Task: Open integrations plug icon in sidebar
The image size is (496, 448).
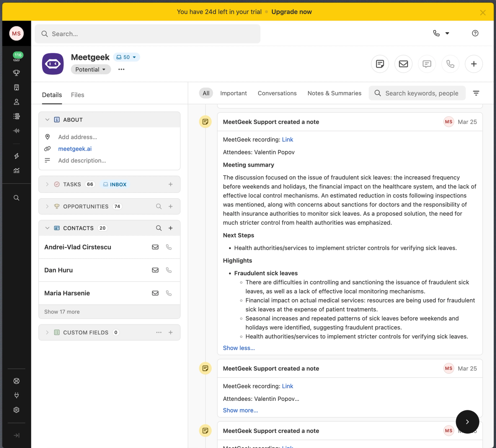Action: point(17,395)
